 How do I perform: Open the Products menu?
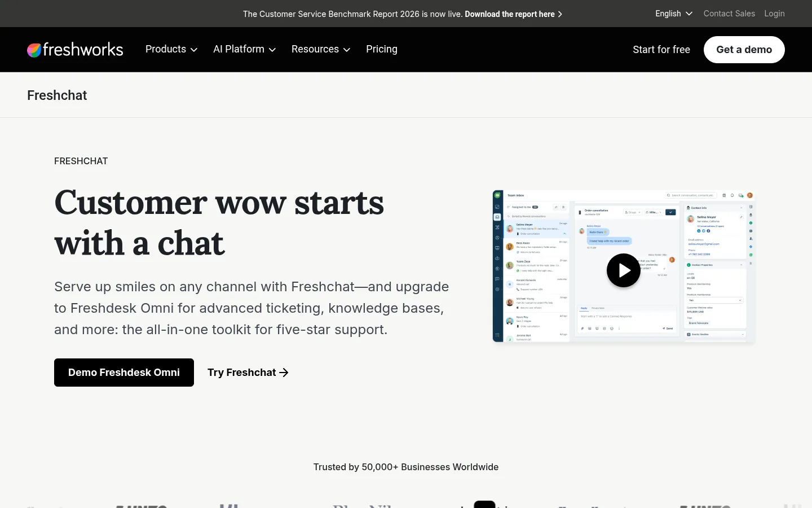click(x=171, y=49)
